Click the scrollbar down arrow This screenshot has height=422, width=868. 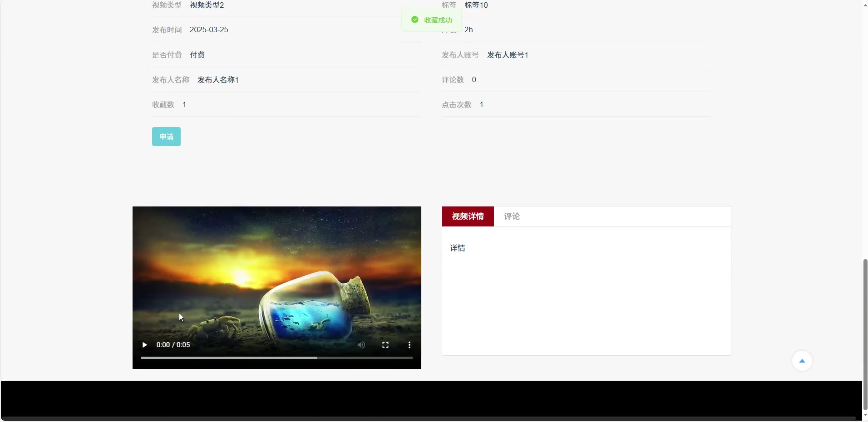point(865,415)
